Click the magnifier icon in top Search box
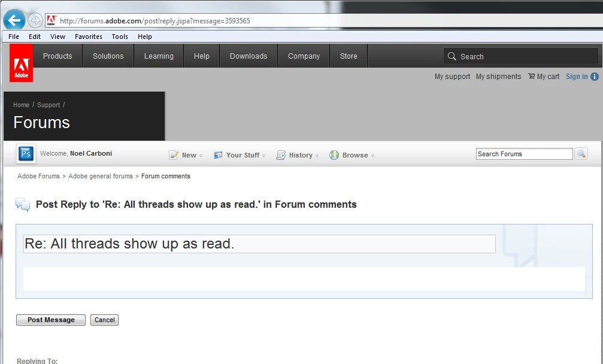The image size is (603, 364). (x=452, y=56)
